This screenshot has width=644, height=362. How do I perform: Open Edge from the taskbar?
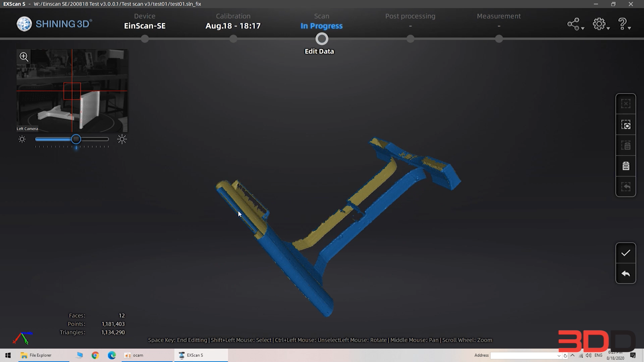[112, 355]
